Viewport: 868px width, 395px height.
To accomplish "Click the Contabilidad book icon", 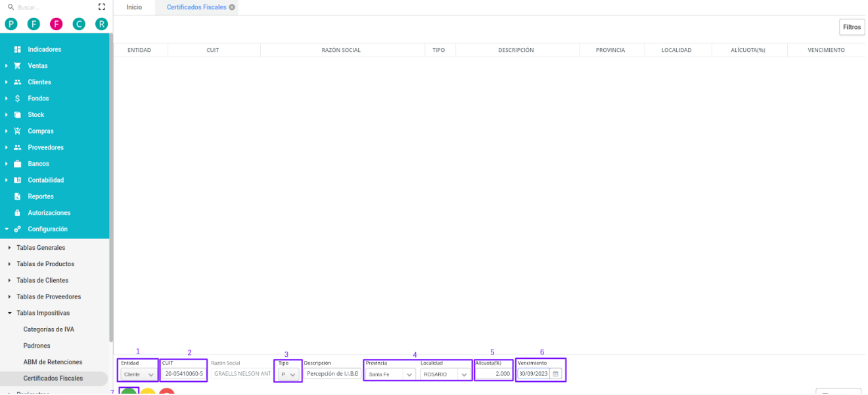I will [18, 180].
